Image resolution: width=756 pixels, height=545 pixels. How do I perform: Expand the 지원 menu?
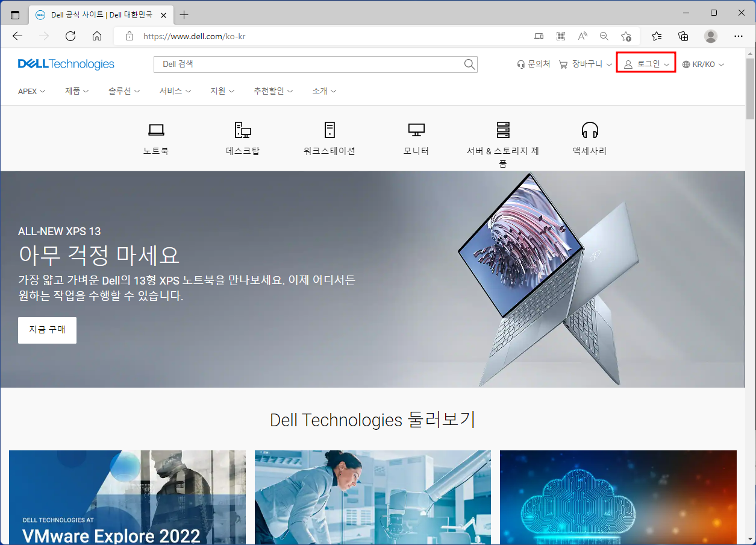(x=222, y=91)
